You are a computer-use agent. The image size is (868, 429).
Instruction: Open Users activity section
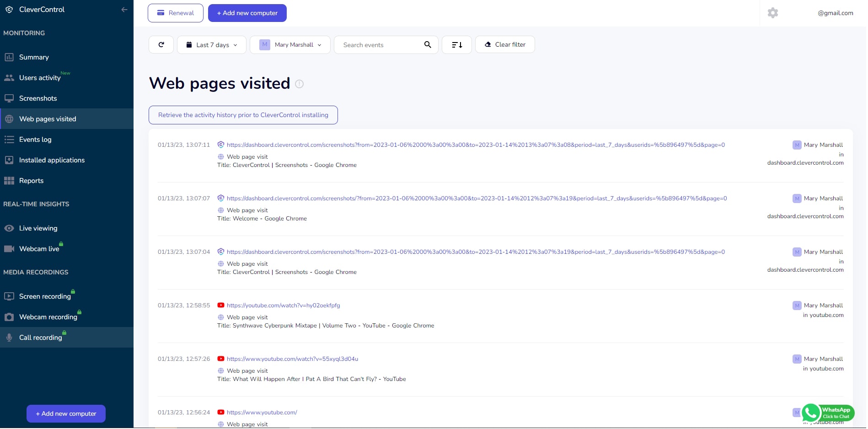pyautogui.click(x=67, y=78)
